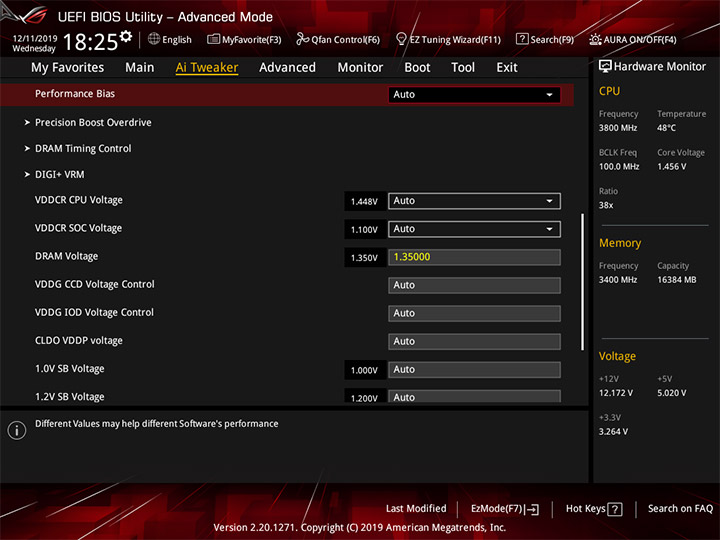Expand DRAM Timing Control submenu

(83, 148)
